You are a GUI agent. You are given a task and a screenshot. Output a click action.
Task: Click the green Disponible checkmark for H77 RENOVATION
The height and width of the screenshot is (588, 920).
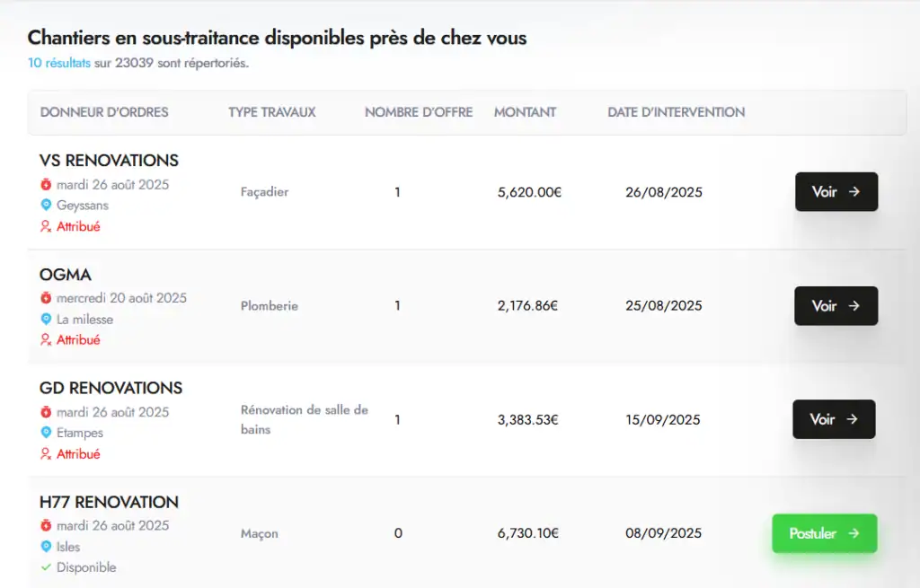click(x=47, y=567)
